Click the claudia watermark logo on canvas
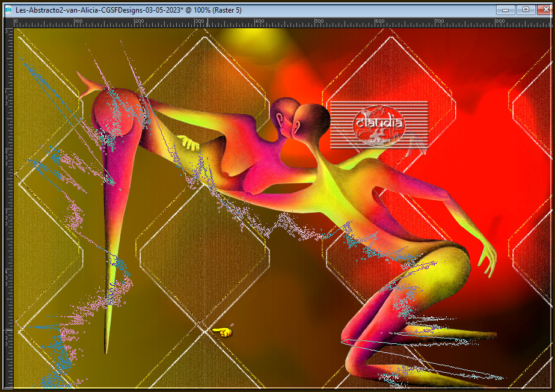Image resolution: width=555 pixels, height=392 pixels. 379,125
